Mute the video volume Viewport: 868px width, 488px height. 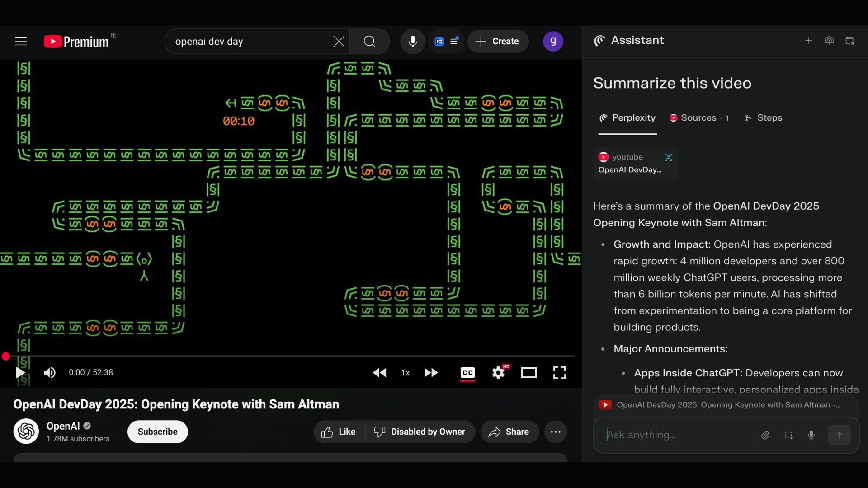49,372
